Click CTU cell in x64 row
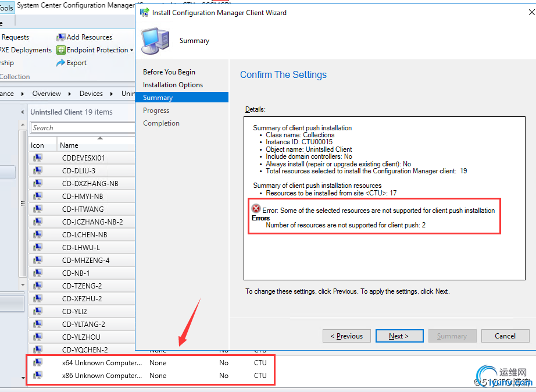This screenshot has height=392, width=536. click(x=260, y=362)
